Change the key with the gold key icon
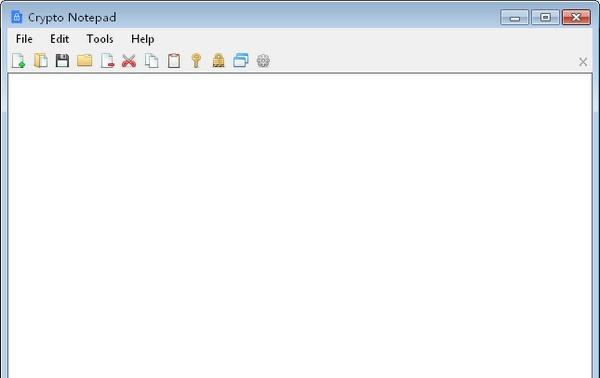Image resolution: width=600 pixels, height=378 pixels. click(x=196, y=61)
